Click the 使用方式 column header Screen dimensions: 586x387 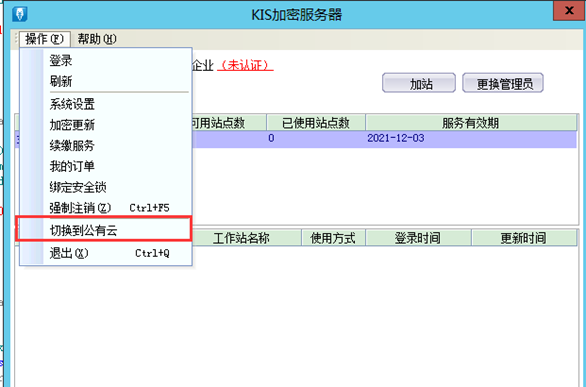click(333, 238)
